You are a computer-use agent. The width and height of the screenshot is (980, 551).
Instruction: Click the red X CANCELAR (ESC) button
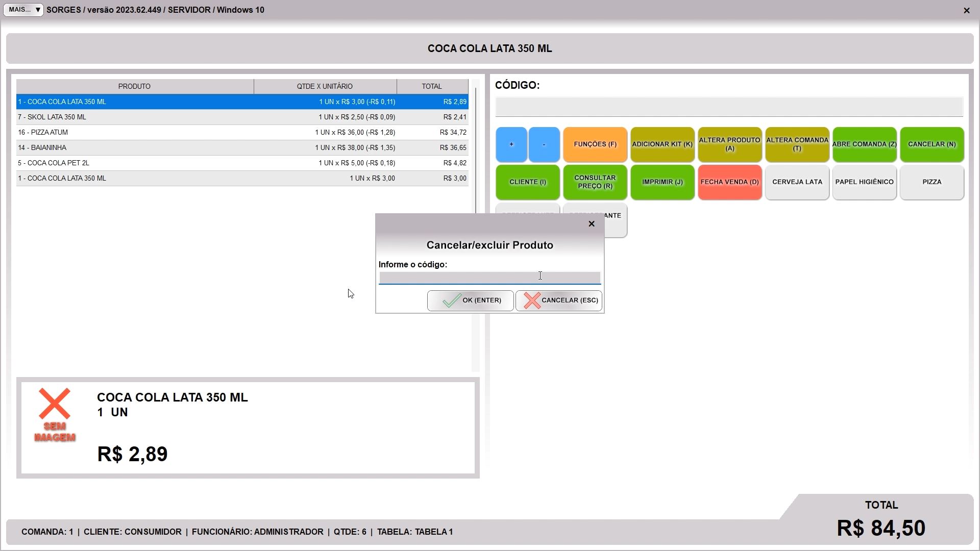click(559, 300)
